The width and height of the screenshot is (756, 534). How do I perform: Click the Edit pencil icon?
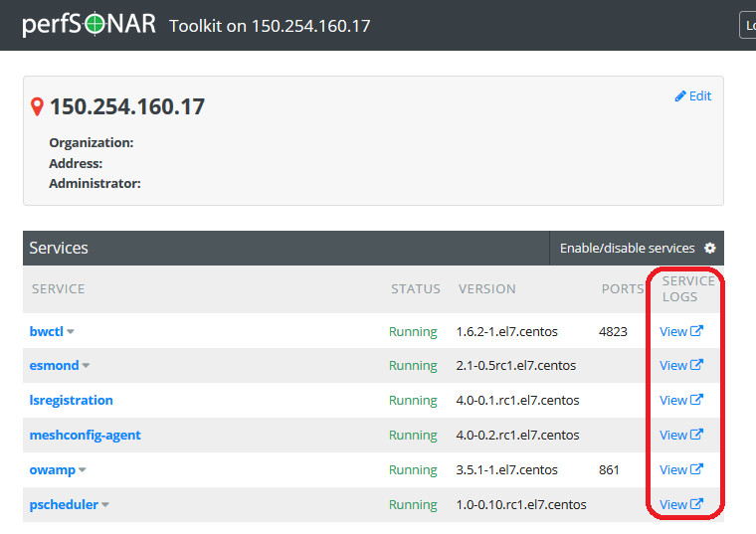click(x=680, y=96)
